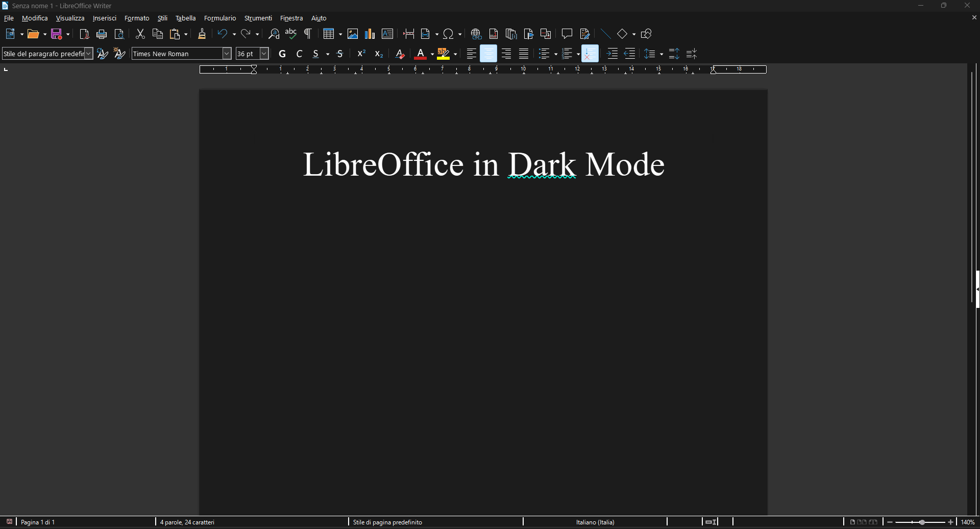The image size is (980, 529).
Task: Apply red font color swatch
Action: click(x=421, y=54)
